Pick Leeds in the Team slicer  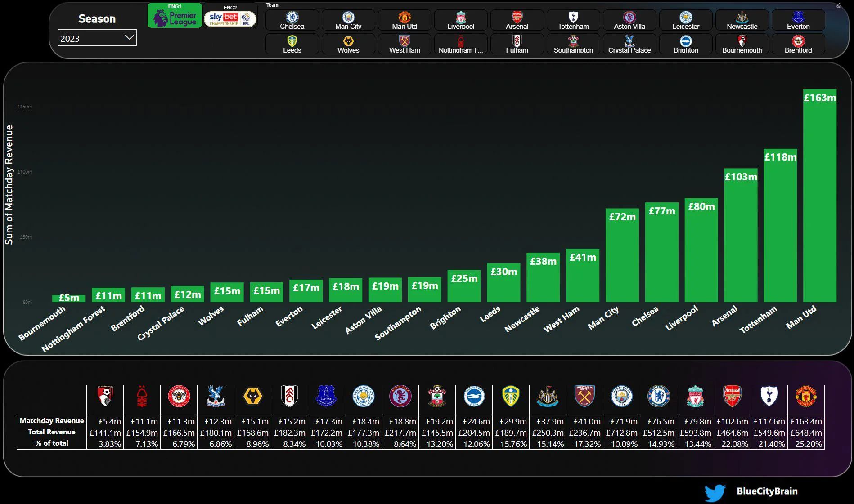click(292, 44)
